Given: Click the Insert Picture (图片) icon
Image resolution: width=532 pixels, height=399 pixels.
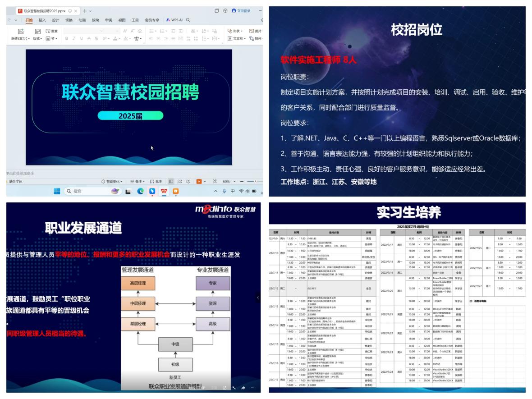Looking at the screenshot, I should [255, 30].
